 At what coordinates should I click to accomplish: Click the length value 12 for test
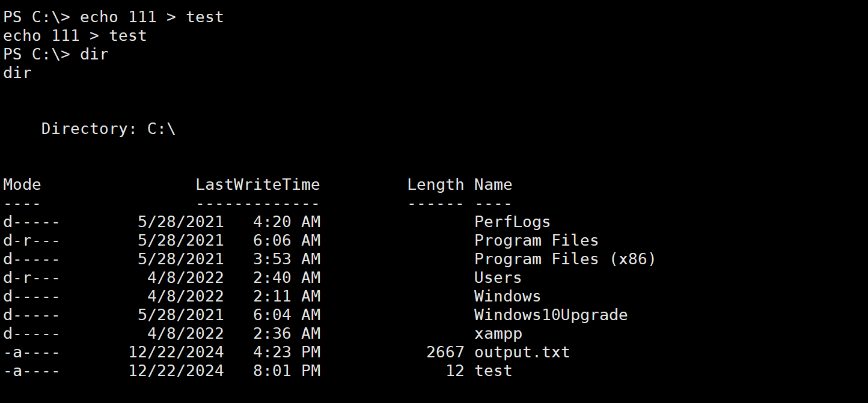[x=454, y=371]
